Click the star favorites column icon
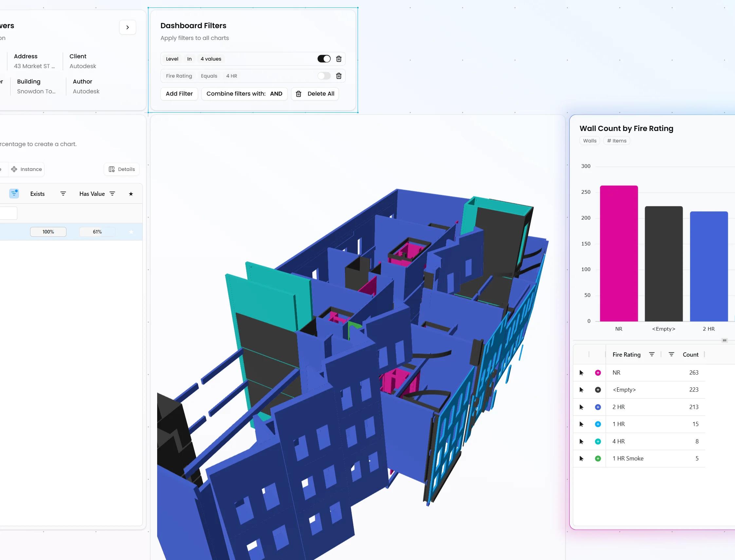This screenshot has height=560, width=735. click(131, 194)
